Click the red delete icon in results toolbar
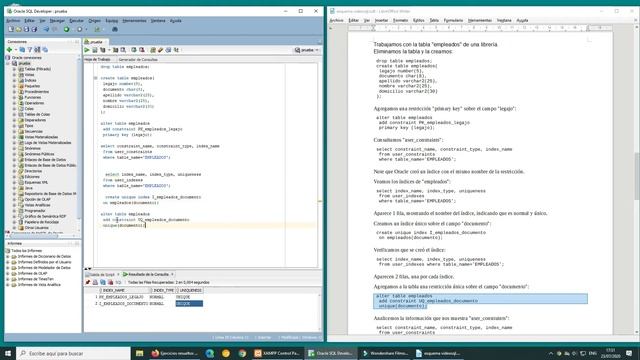Image resolution: width=640 pixels, height=360 pixels. [x=110, y=282]
